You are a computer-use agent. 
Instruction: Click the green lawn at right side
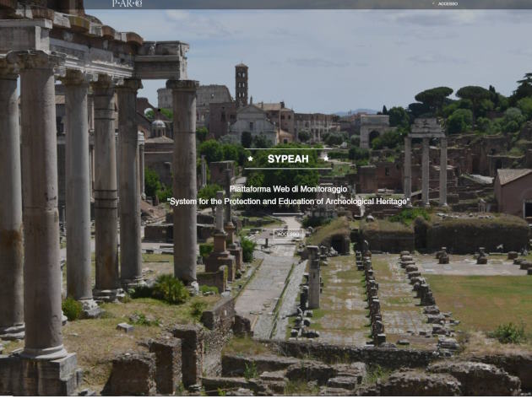point(484,300)
